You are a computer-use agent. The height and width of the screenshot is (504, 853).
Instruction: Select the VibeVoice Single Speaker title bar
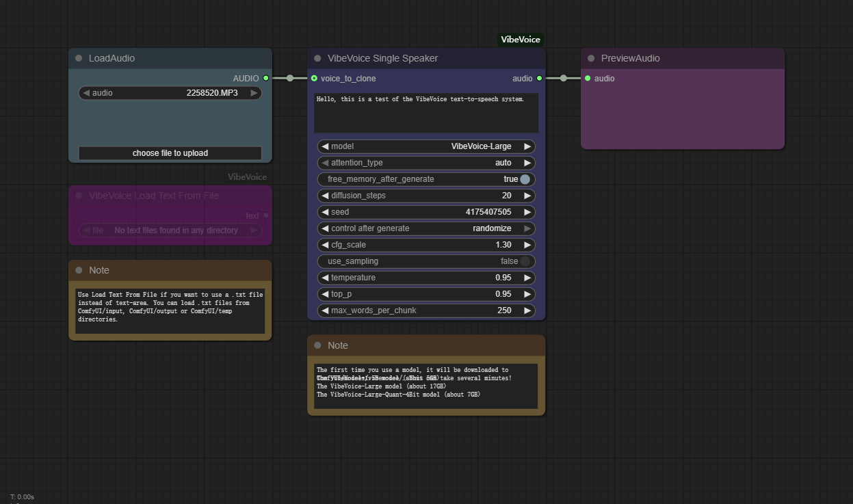pos(426,58)
